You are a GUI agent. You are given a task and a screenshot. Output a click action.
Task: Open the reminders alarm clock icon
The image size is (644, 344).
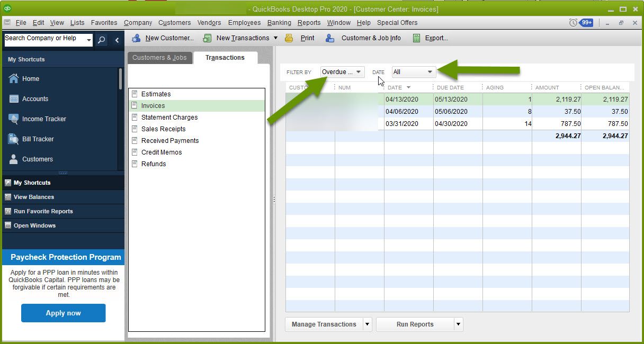573,23
